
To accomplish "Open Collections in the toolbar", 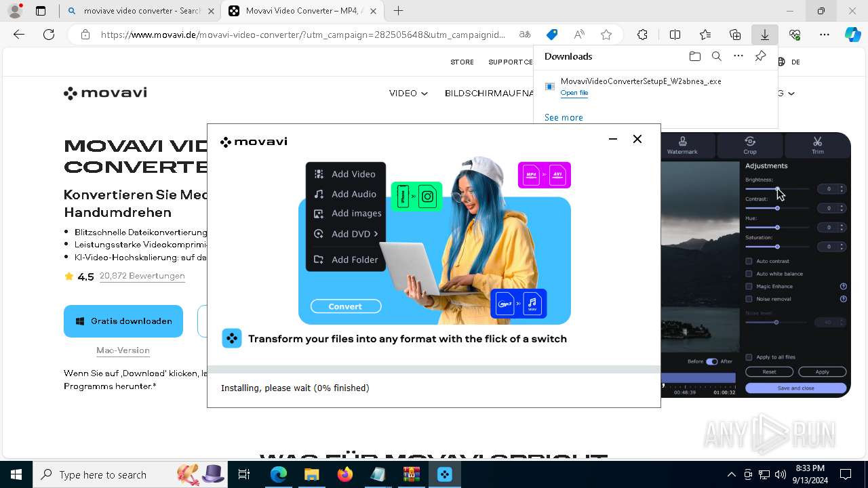I will click(735, 35).
